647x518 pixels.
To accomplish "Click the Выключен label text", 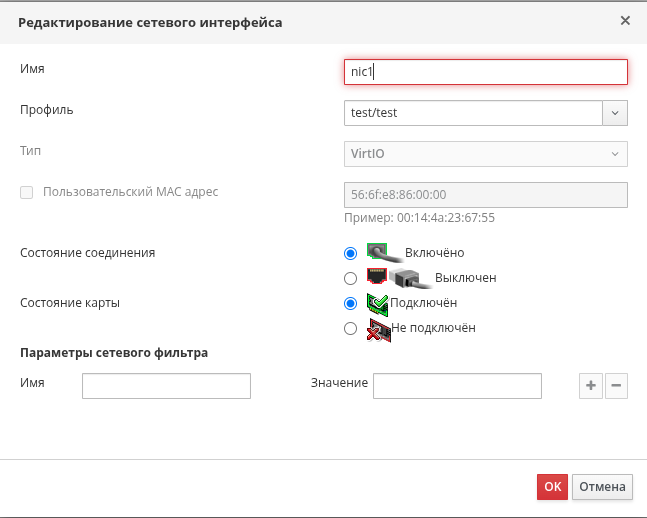I will (x=465, y=278).
